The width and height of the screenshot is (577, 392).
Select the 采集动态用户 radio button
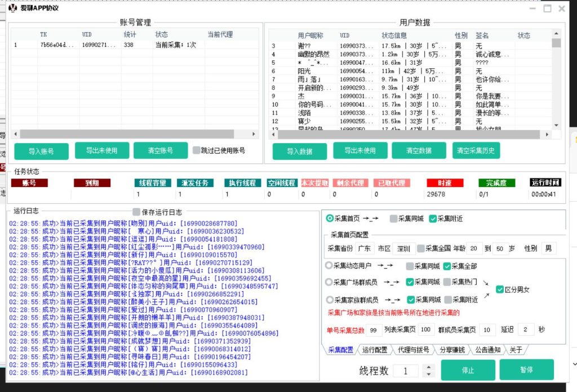pyautogui.click(x=329, y=265)
